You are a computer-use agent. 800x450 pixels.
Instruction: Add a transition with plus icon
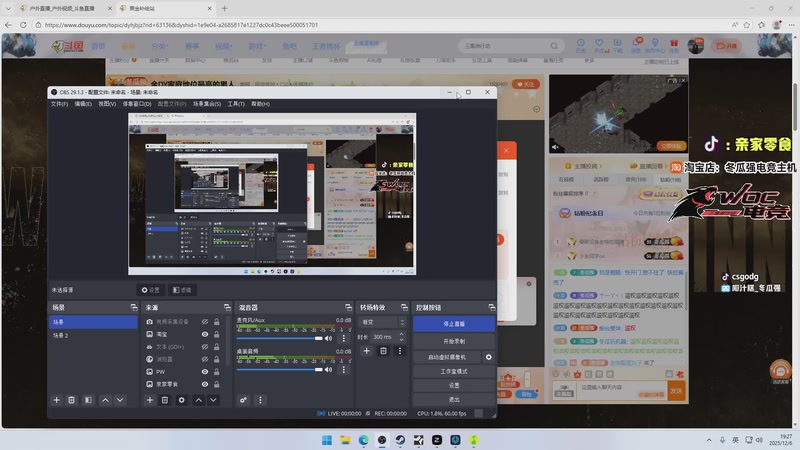tap(366, 351)
